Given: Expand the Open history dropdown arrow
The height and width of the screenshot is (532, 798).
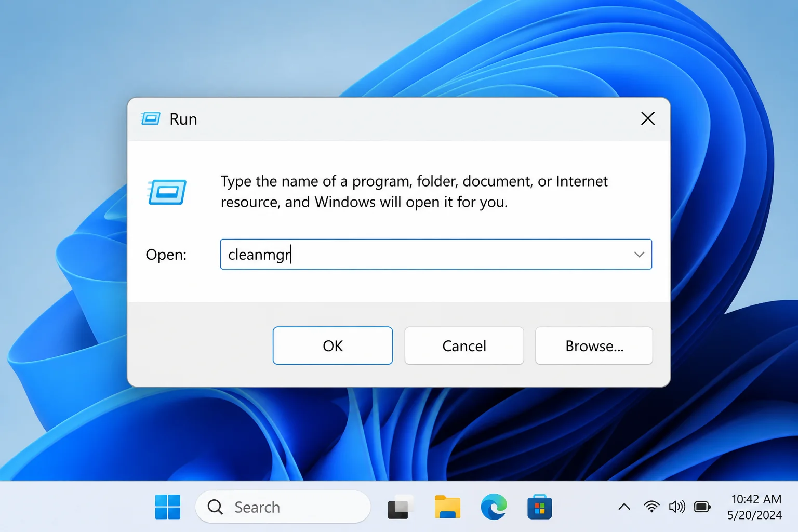Looking at the screenshot, I should (639, 254).
